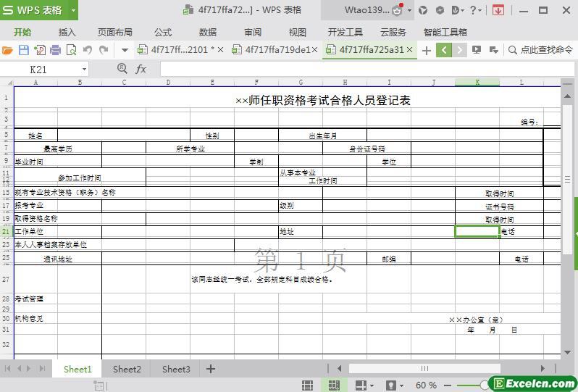Open the 智能工具箱 ribbon tab
Screen dimensions: 578x392
click(x=445, y=33)
